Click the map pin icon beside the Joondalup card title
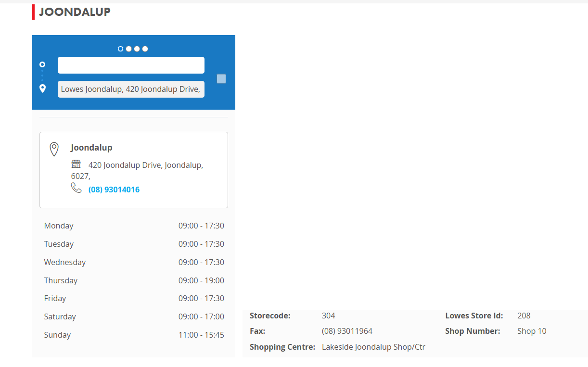588x367 pixels. (54, 149)
